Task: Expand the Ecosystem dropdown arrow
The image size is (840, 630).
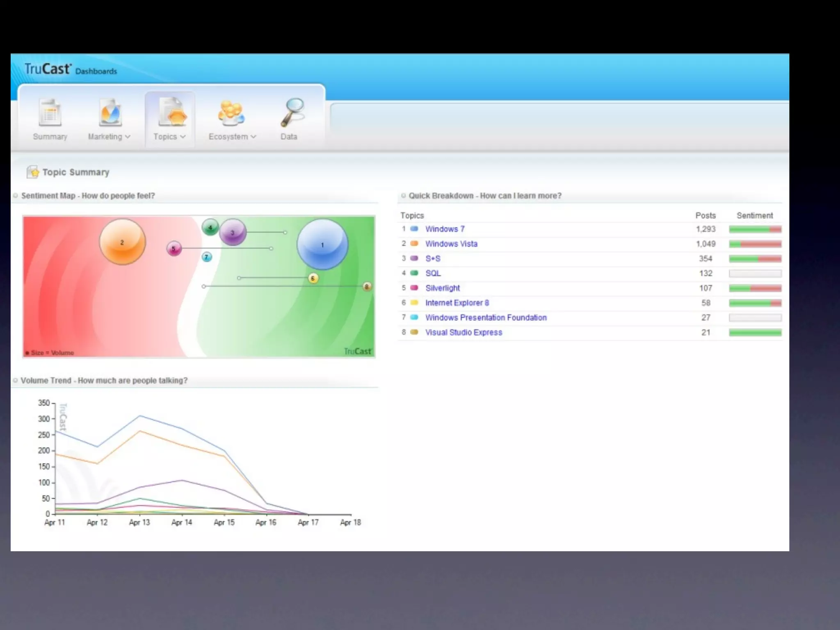Action: pos(253,137)
